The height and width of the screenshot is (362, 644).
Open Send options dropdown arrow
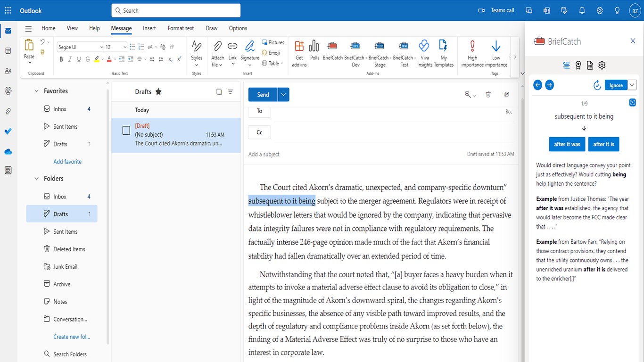(283, 94)
